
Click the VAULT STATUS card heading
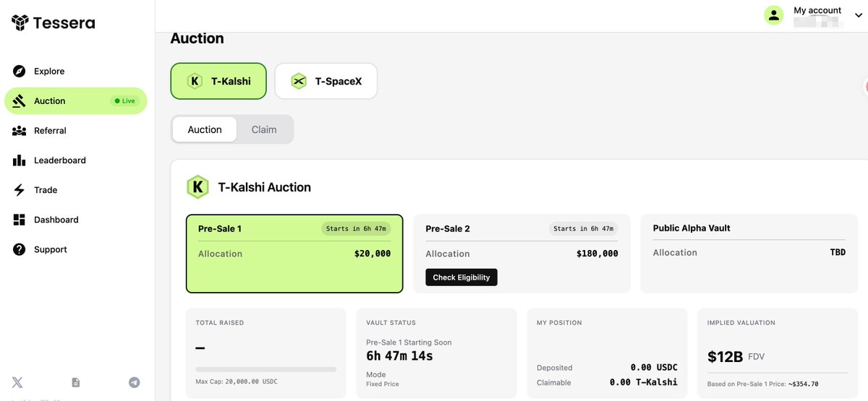[391, 323]
